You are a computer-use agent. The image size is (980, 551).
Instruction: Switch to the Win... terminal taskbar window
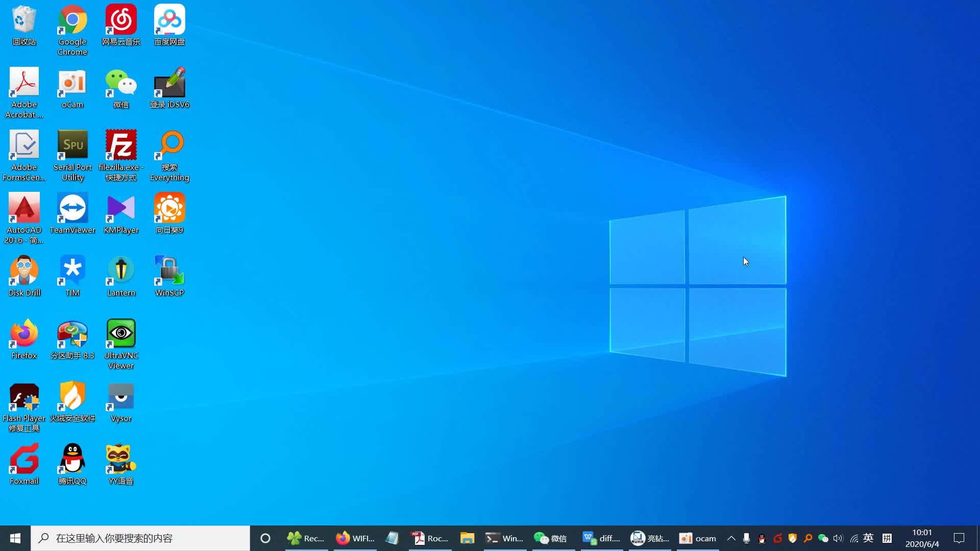[x=504, y=538]
